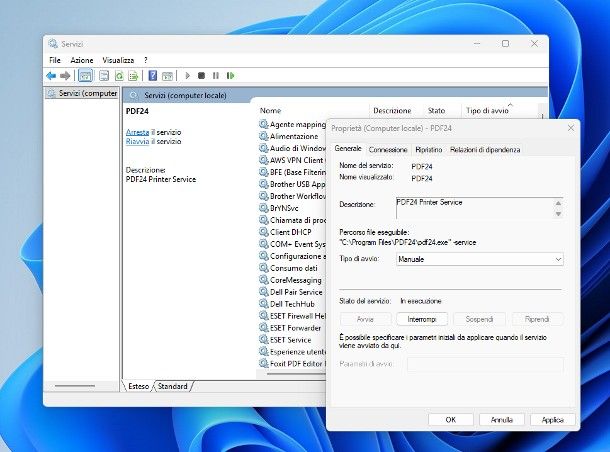The width and height of the screenshot is (610, 452).
Task: Open the File menu
Action: click(x=55, y=60)
